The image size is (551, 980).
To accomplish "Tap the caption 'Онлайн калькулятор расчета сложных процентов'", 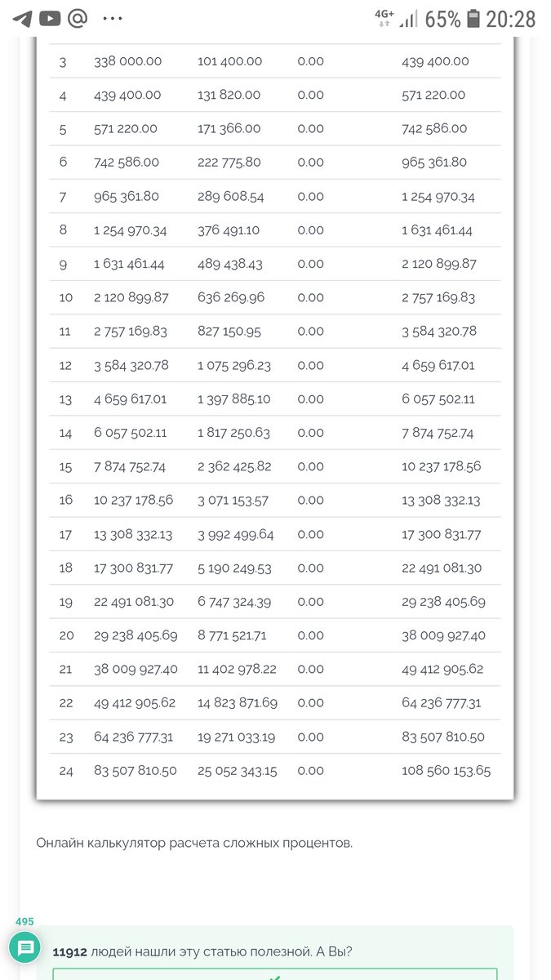I will [x=194, y=843].
